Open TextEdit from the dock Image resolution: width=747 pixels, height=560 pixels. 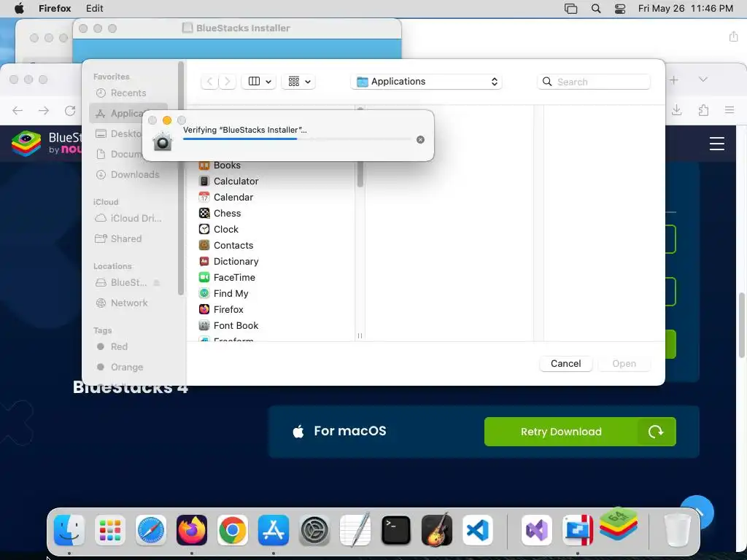pyautogui.click(x=355, y=530)
